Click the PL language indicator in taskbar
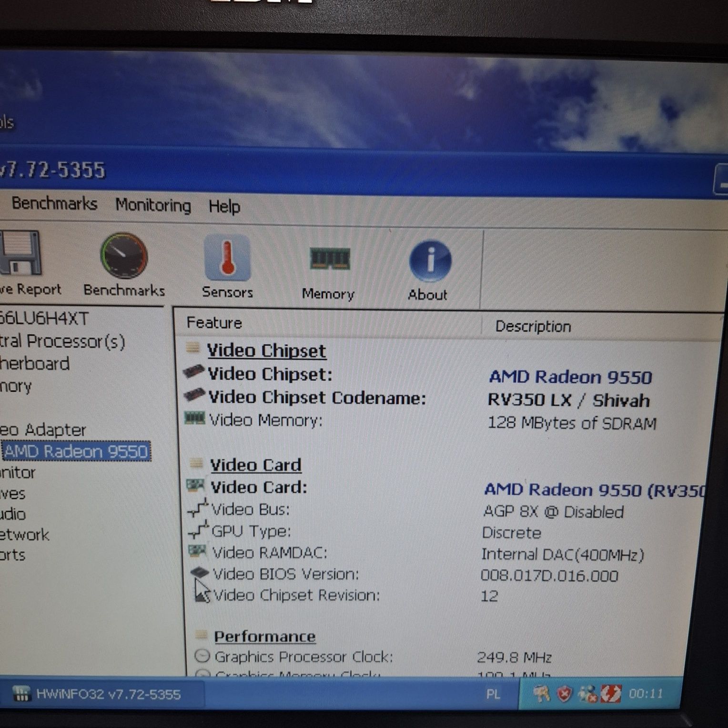The image size is (728, 728). tap(493, 694)
